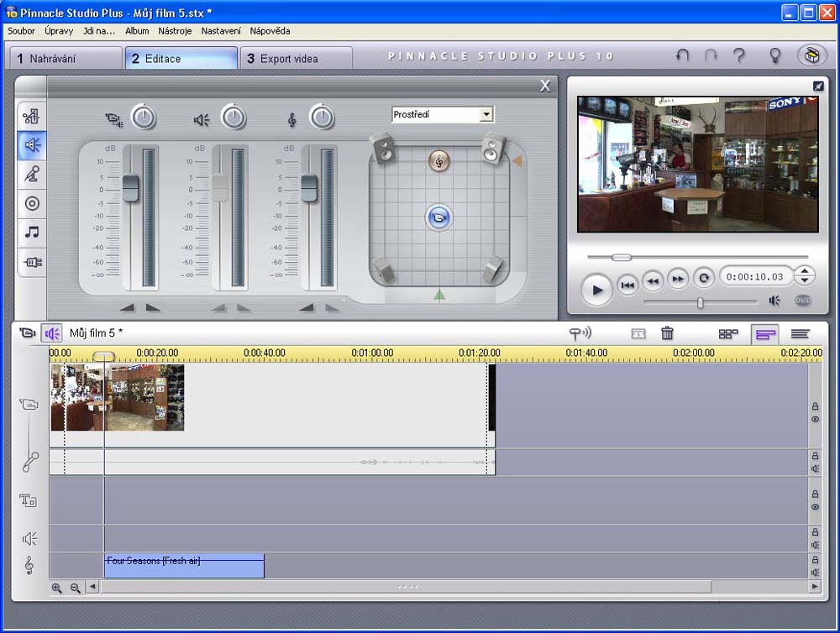Viewport: 840px width, 633px height.
Task: Open the background music note tool
Action: click(x=32, y=233)
